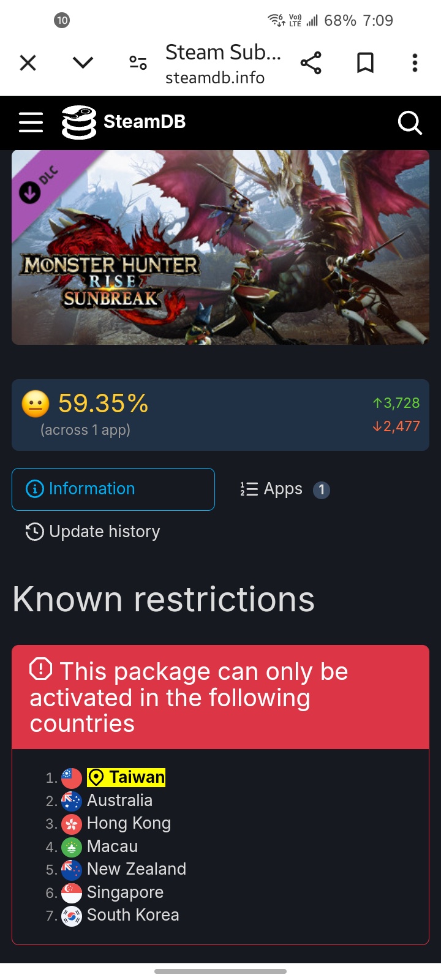The width and height of the screenshot is (441, 980).
Task: Tap the SteamDB logo
Action: (x=123, y=122)
